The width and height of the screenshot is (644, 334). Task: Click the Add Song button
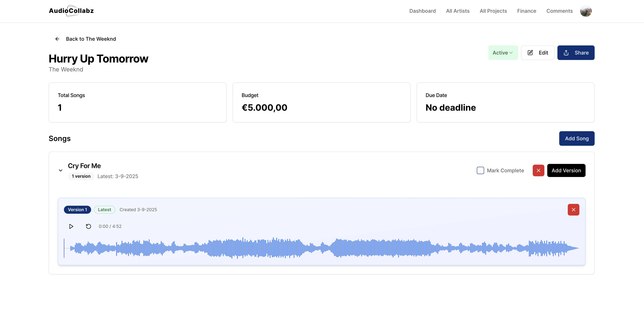[576, 138]
